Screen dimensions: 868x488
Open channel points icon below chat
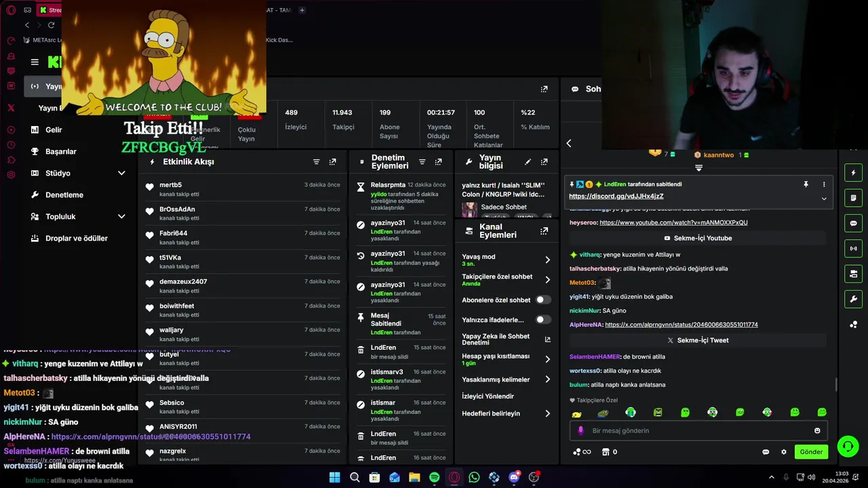(582, 452)
